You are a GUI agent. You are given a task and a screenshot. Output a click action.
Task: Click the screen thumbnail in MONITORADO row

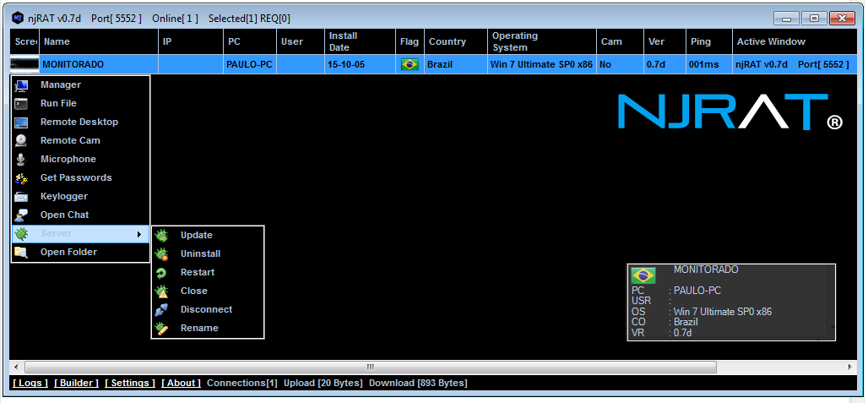(24, 65)
